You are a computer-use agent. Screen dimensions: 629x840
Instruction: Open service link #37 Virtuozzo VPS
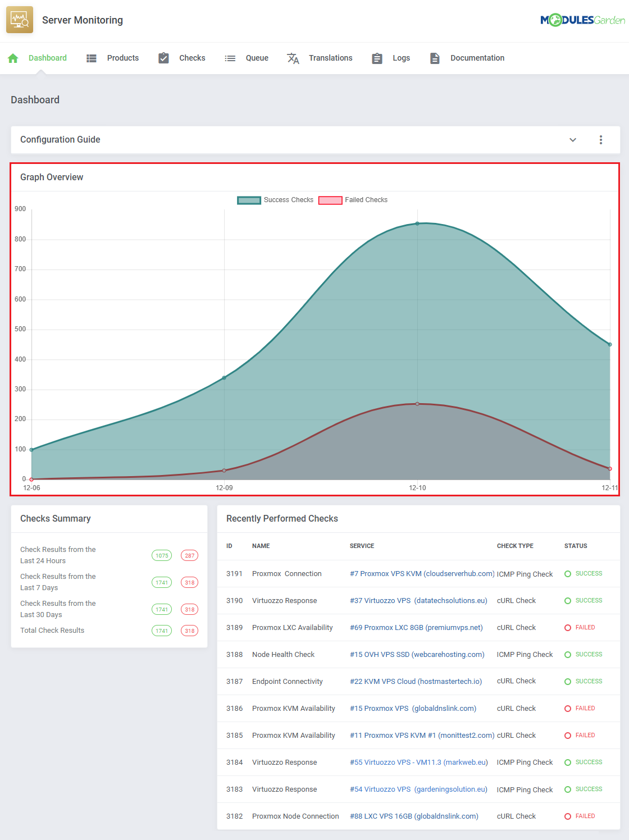(418, 601)
